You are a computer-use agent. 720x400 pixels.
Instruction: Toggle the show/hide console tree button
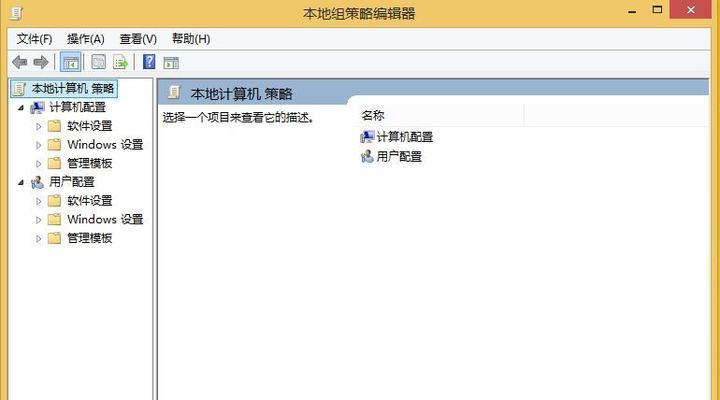click(x=71, y=62)
